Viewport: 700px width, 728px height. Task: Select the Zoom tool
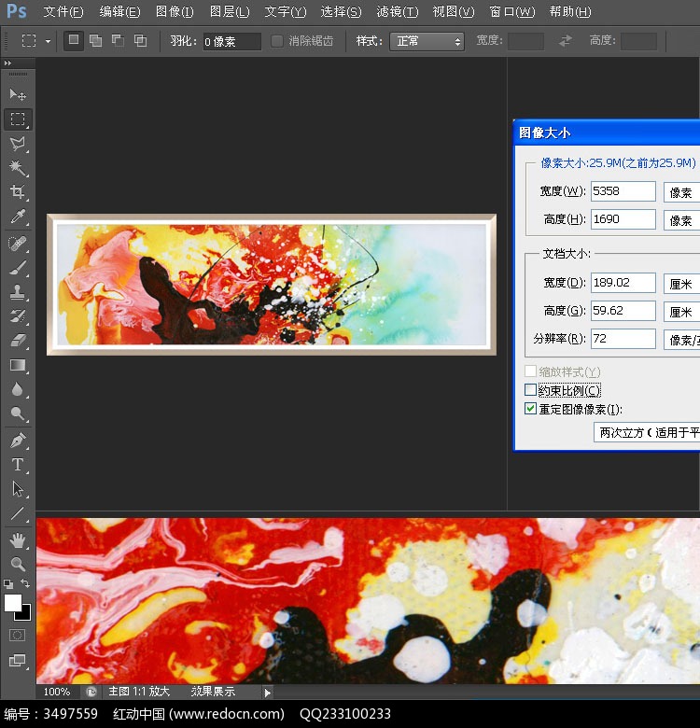[x=18, y=564]
